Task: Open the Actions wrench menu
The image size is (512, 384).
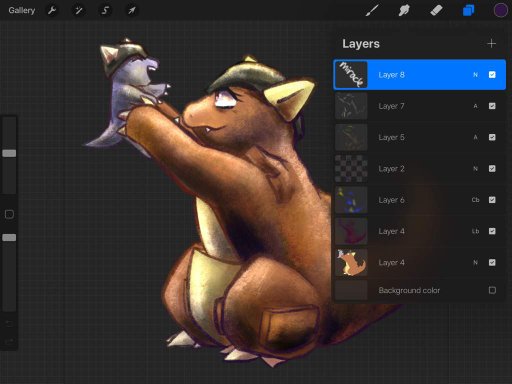Action: coord(52,10)
